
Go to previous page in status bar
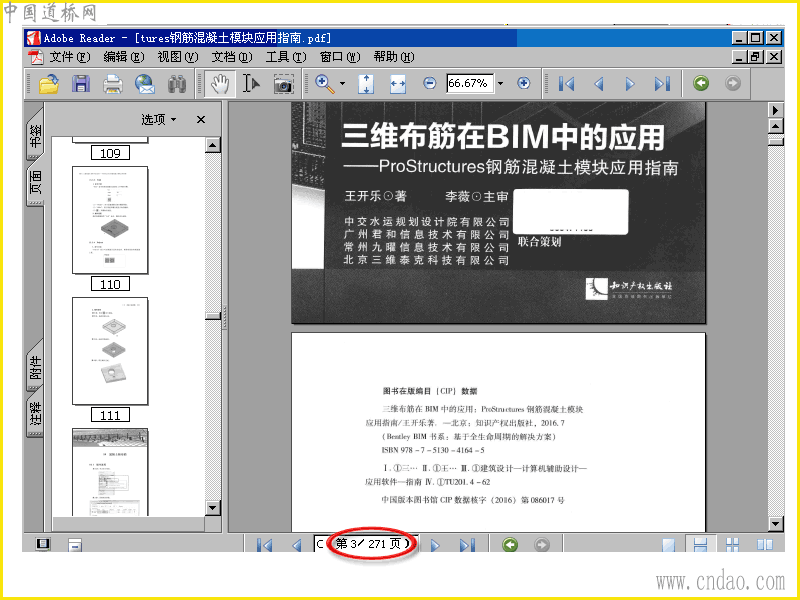point(296,545)
